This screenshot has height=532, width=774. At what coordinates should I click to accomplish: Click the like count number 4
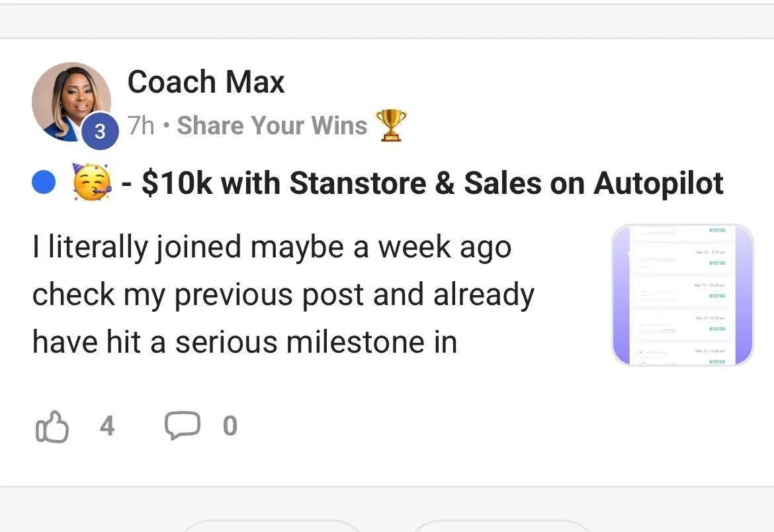coord(107,426)
